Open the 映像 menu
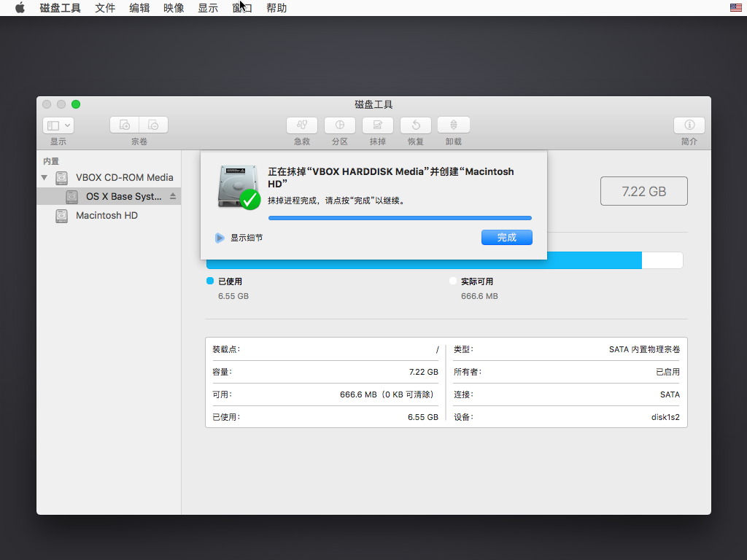This screenshot has height=560, width=747. [x=174, y=8]
